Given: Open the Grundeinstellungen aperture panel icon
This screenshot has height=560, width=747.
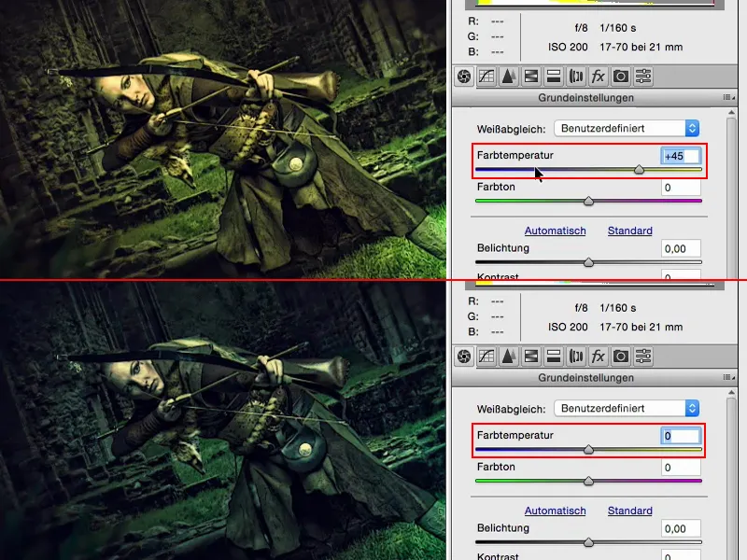Looking at the screenshot, I should click(464, 77).
